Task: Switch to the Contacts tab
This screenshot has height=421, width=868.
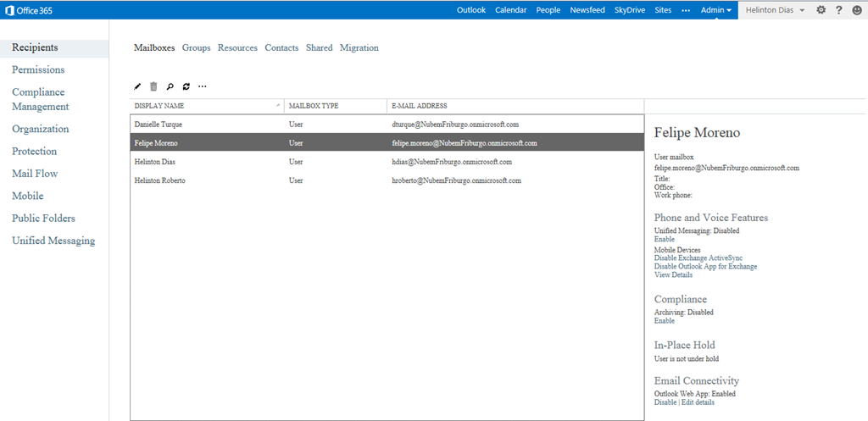Action: click(x=281, y=48)
